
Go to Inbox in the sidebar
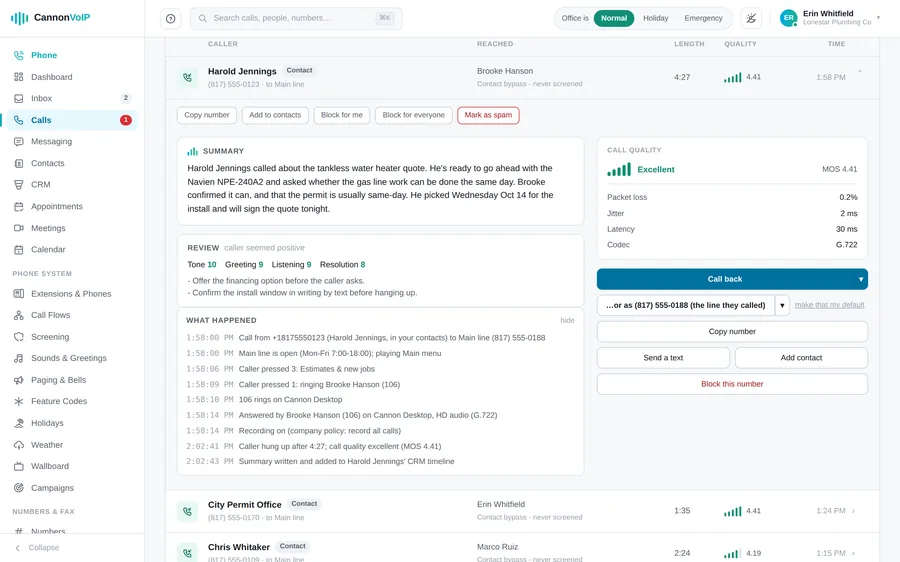point(72,98)
